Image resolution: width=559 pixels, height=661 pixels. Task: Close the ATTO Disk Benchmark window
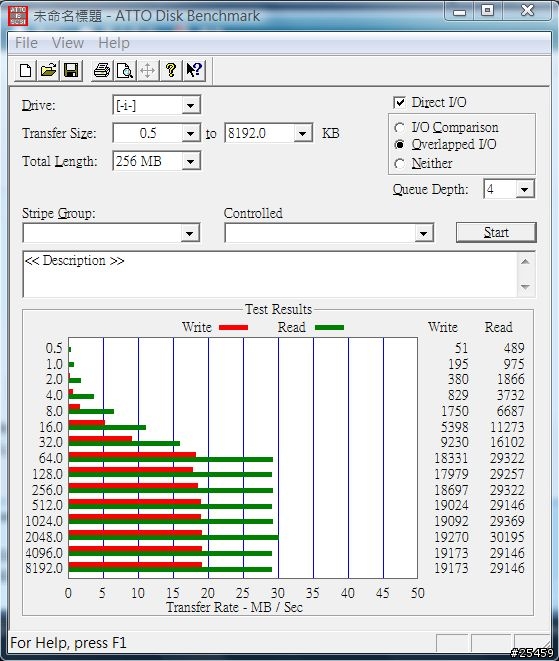click(x=527, y=11)
